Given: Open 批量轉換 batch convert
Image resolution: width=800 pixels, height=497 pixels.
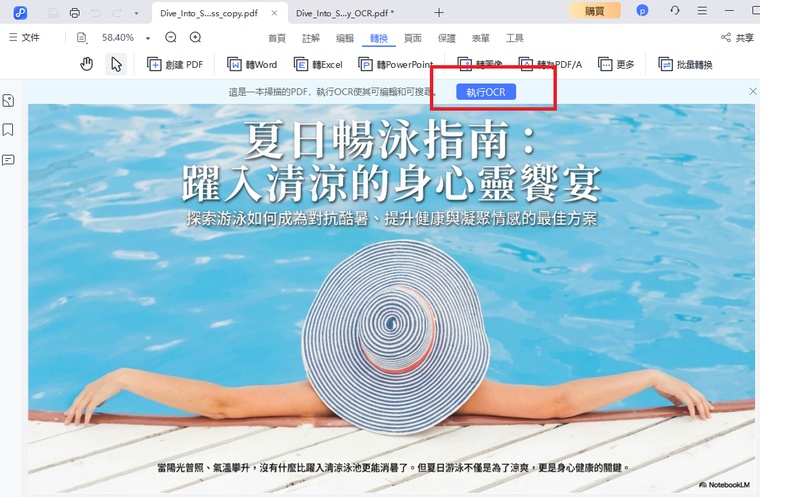Looking at the screenshot, I should pyautogui.click(x=685, y=64).
